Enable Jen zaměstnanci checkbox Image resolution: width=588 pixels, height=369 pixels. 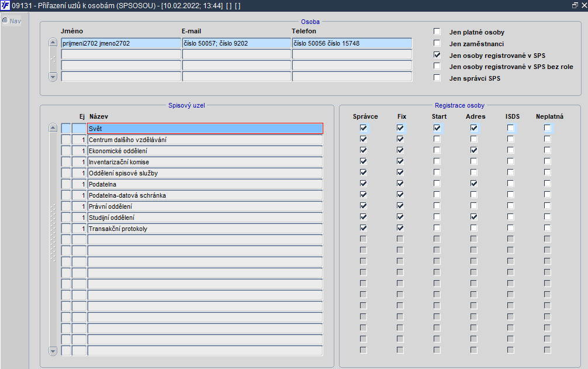437,43
